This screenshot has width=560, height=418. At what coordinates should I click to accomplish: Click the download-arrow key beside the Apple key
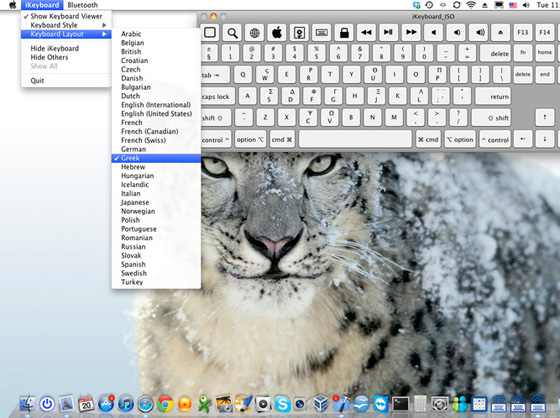pos(299,33)
